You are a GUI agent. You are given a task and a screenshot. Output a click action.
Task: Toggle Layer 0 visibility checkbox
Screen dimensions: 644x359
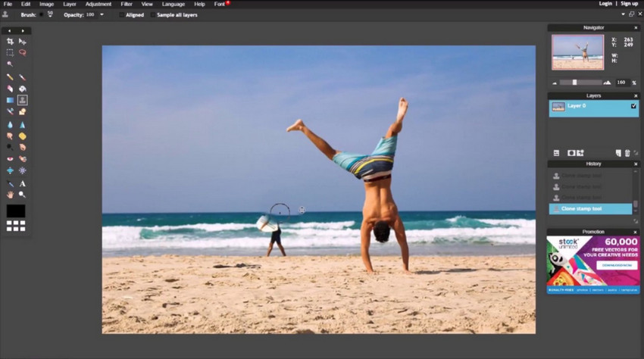tap(633, 107)
